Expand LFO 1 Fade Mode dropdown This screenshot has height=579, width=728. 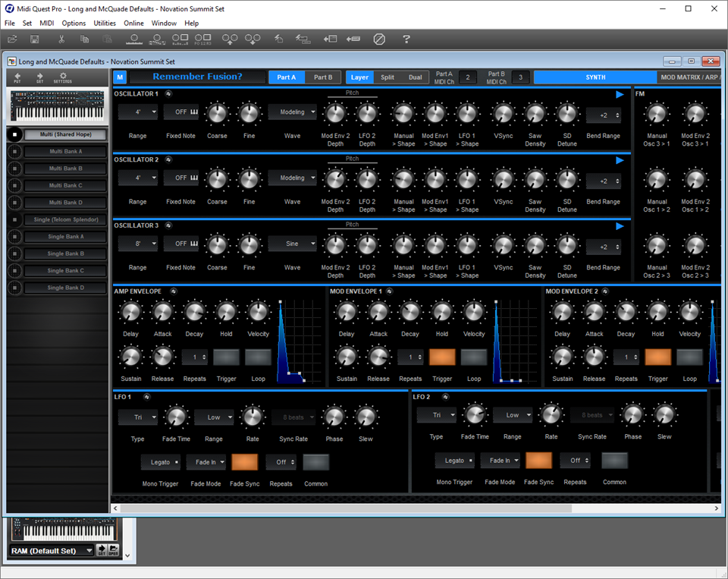[208, 461]
